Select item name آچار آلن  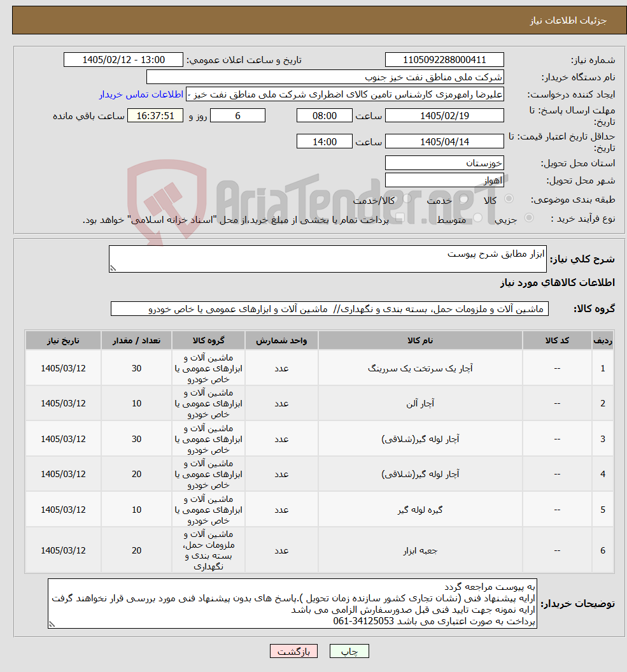pyautogui.click(x=420, y=403)
